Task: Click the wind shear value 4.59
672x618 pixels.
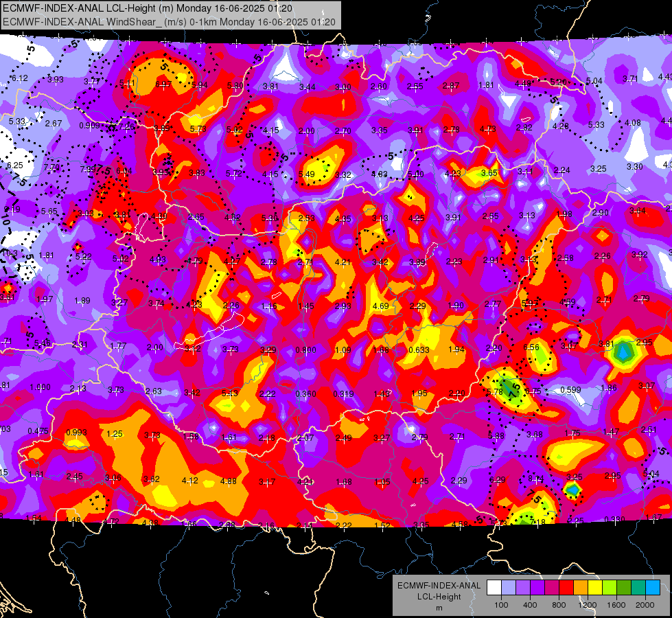Action: (x=568, y=302)
